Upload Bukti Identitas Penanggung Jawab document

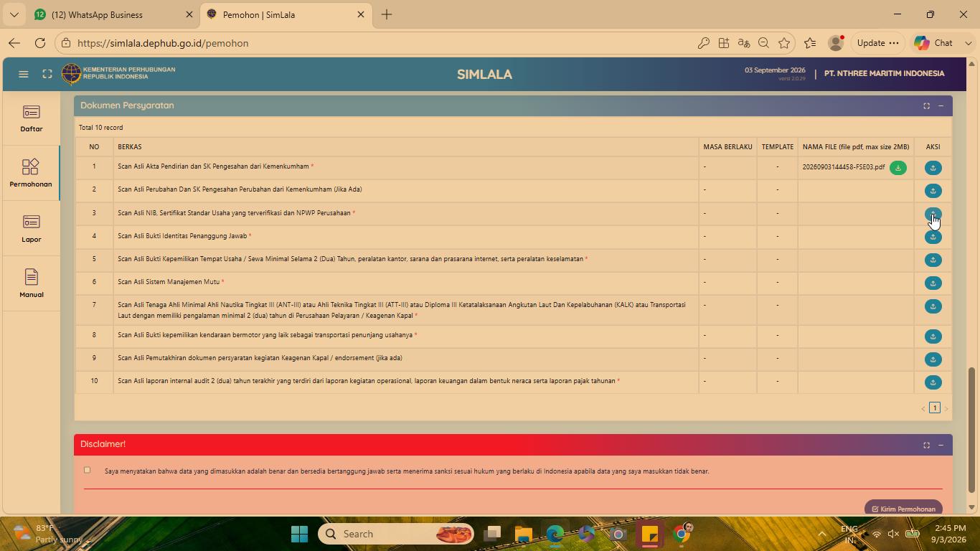click(933, 237)
